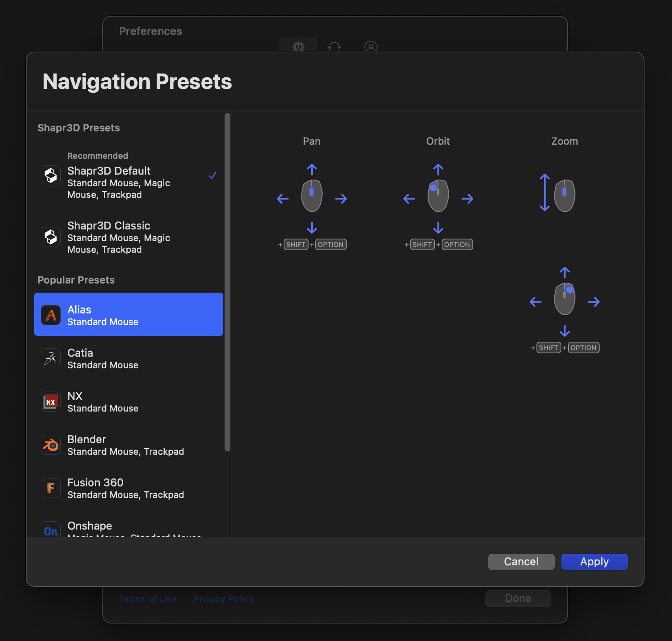
Task: Pick the Blender navigation preset
Action: [129, 445]
